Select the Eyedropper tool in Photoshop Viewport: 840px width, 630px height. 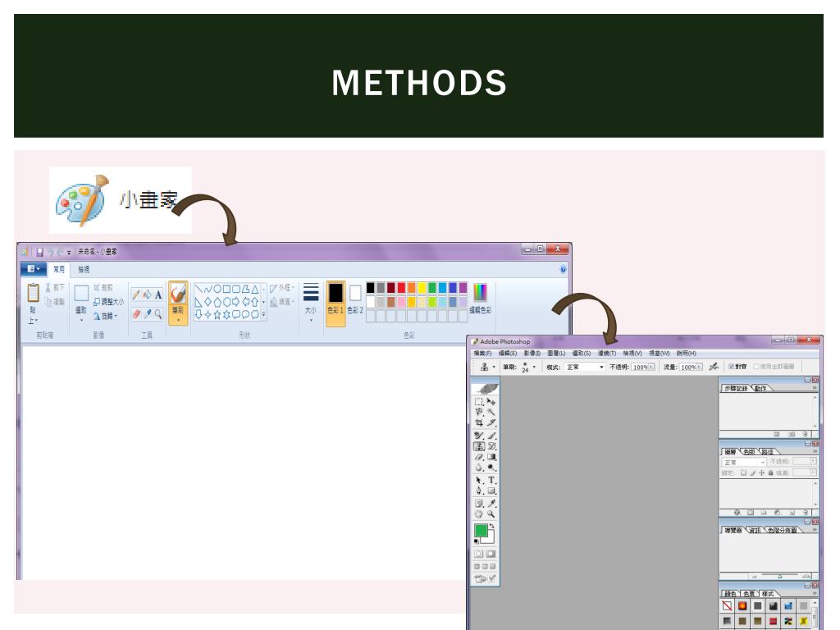tap(491, 503)
